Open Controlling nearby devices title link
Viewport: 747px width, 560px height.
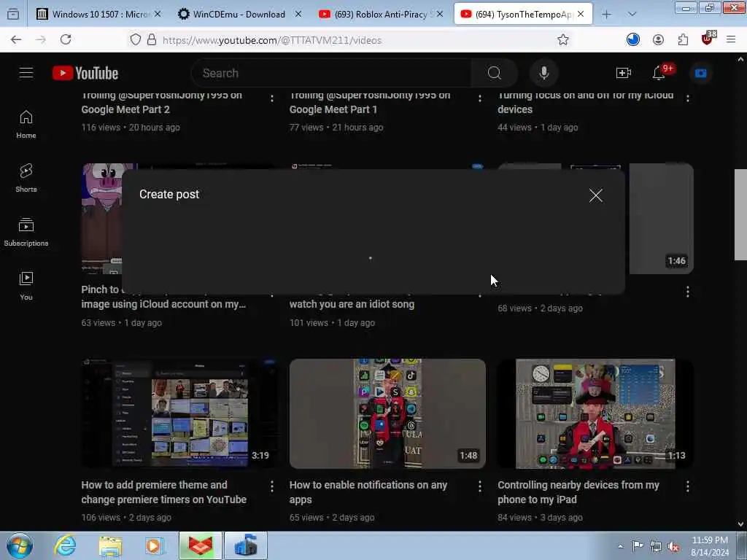pos(578,492)
